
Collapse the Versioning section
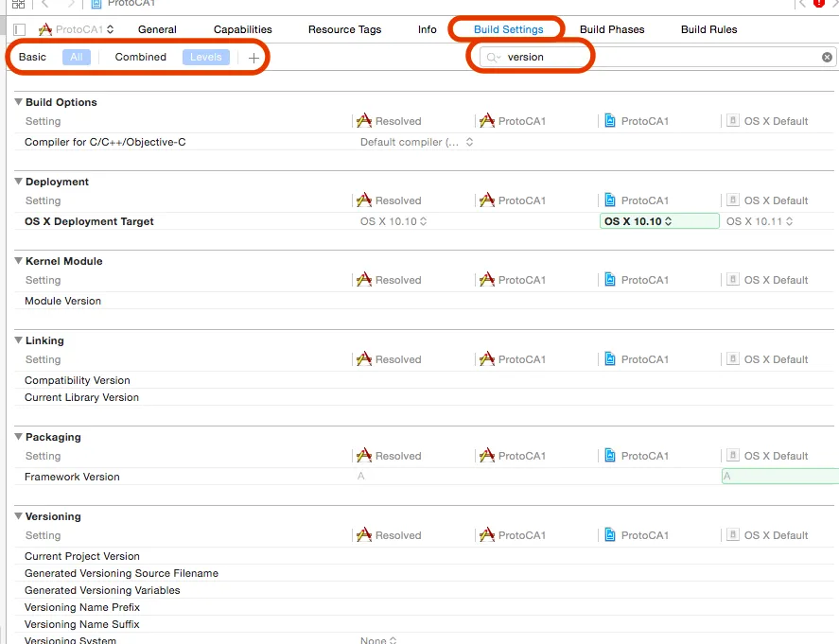[18, 516]
